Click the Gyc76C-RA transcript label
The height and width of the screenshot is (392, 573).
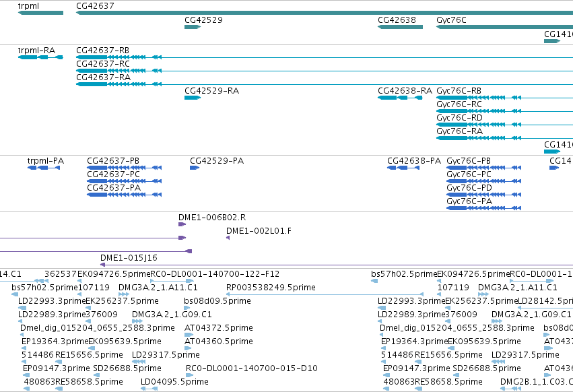(x=460, y=131)
